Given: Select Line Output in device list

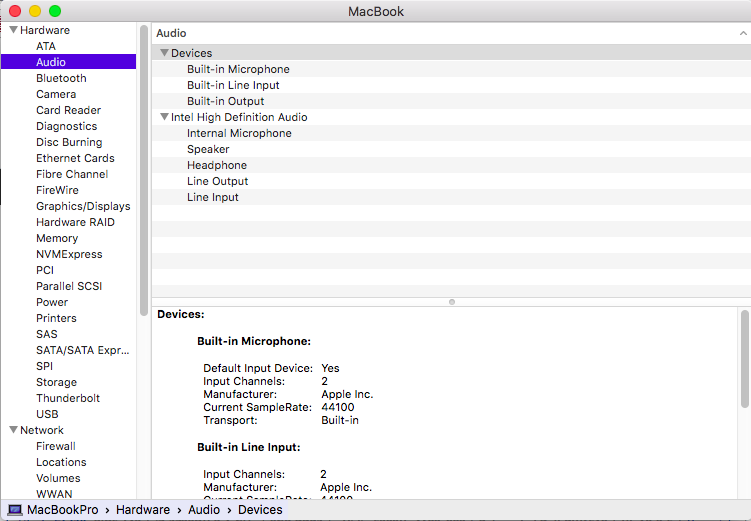Looking at the screenshot, I should pos(218,181).
